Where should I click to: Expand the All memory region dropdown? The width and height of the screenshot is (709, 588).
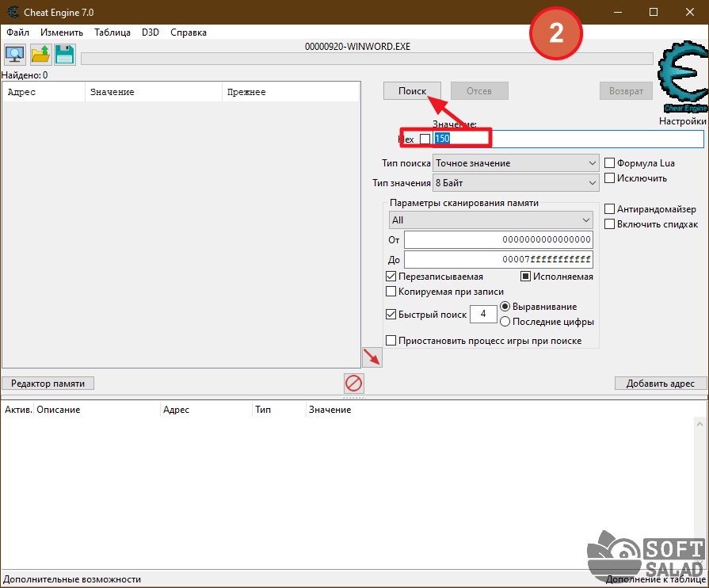491,220
